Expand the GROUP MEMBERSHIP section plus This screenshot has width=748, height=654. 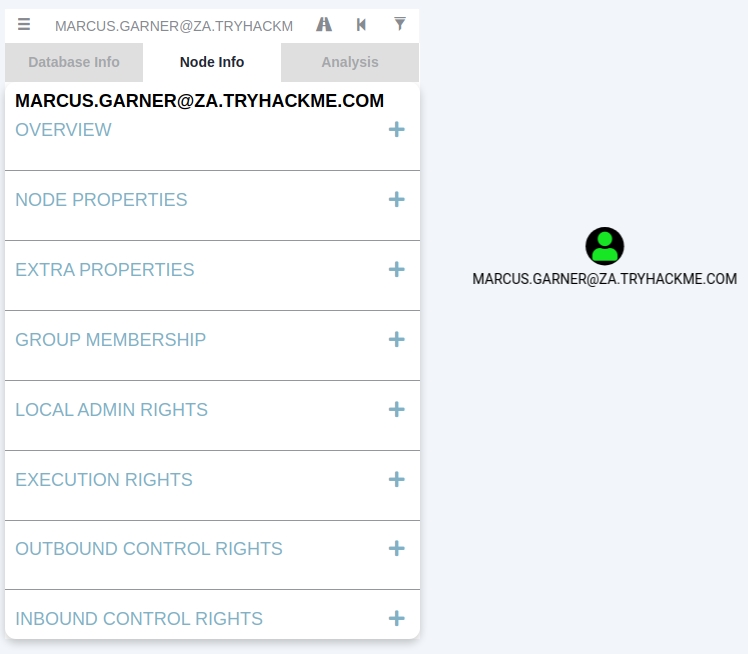[397, 340]
